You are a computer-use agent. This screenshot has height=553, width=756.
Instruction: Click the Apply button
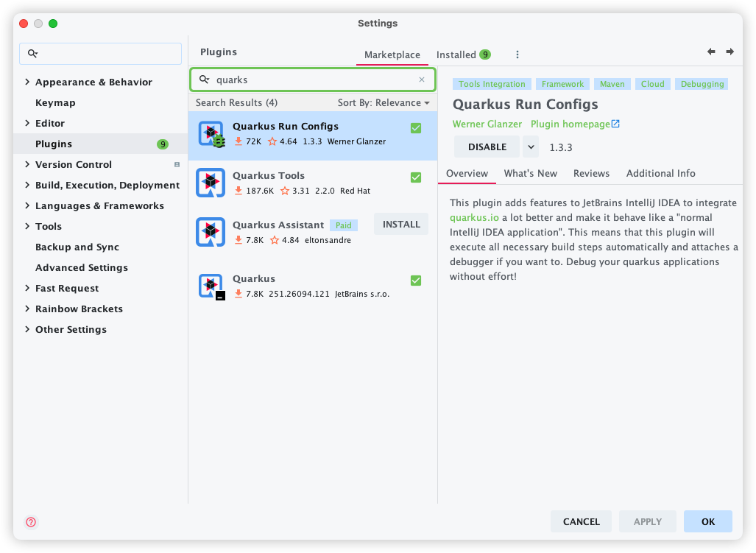[x=648, y=521]
